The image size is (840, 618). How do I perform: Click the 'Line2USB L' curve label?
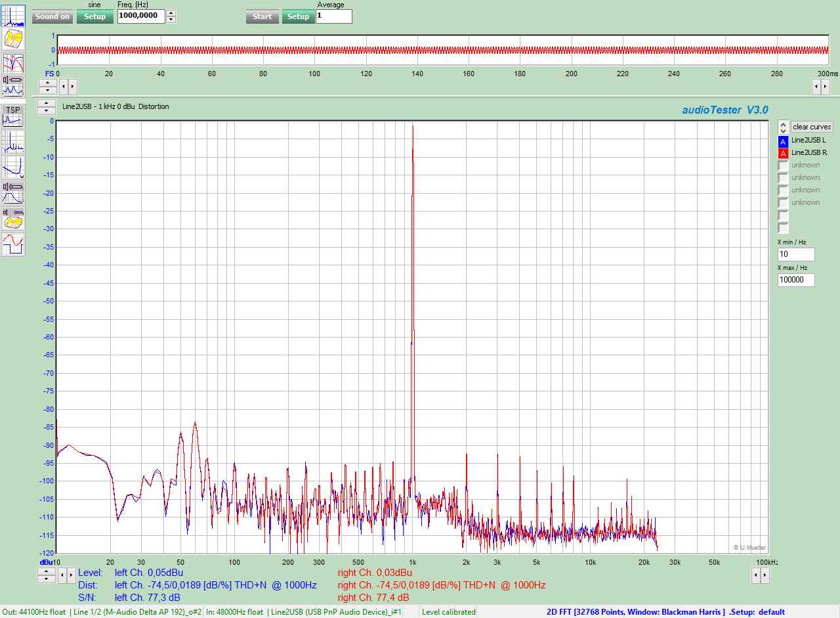pos(808,141)
